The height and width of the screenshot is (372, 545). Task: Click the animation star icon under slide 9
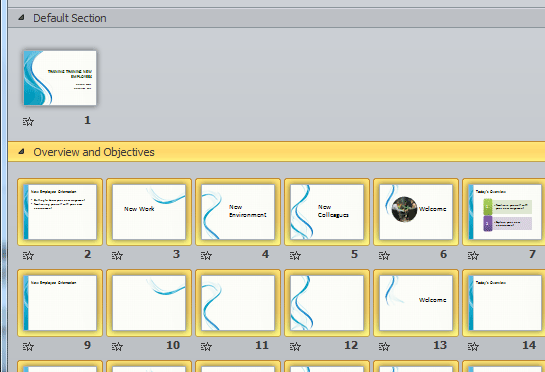(28, 346)
